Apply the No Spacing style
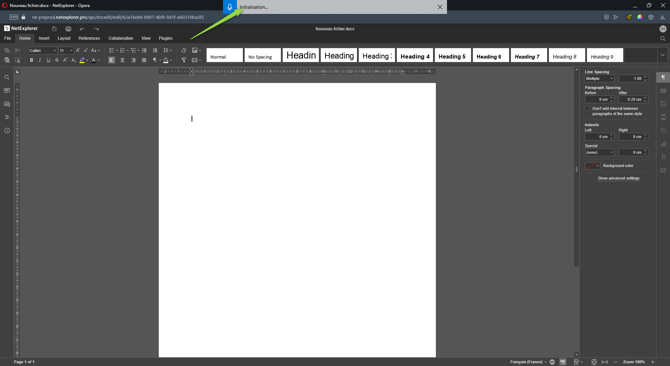The image size is (670, 366). coord(263,55)
